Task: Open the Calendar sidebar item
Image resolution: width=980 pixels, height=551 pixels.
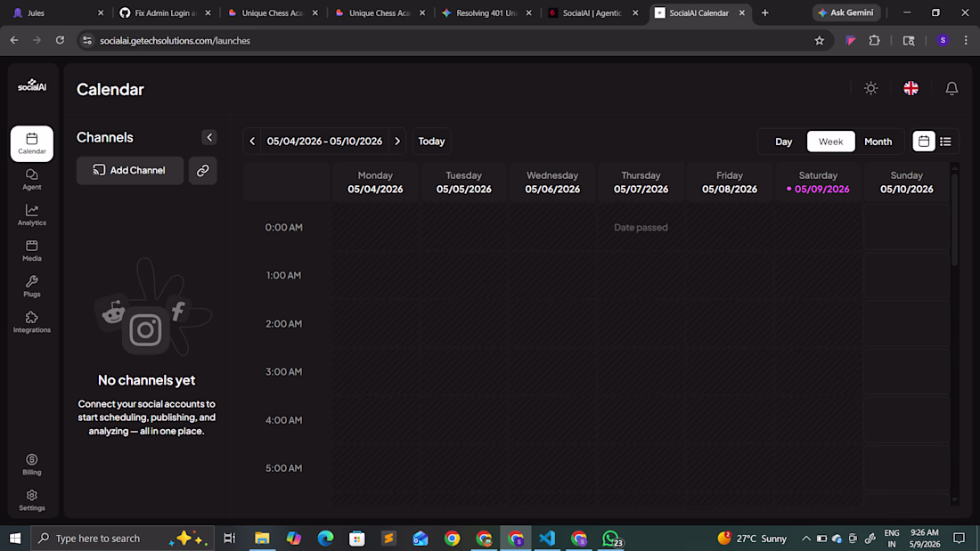Action: click(x=32, y=143)
